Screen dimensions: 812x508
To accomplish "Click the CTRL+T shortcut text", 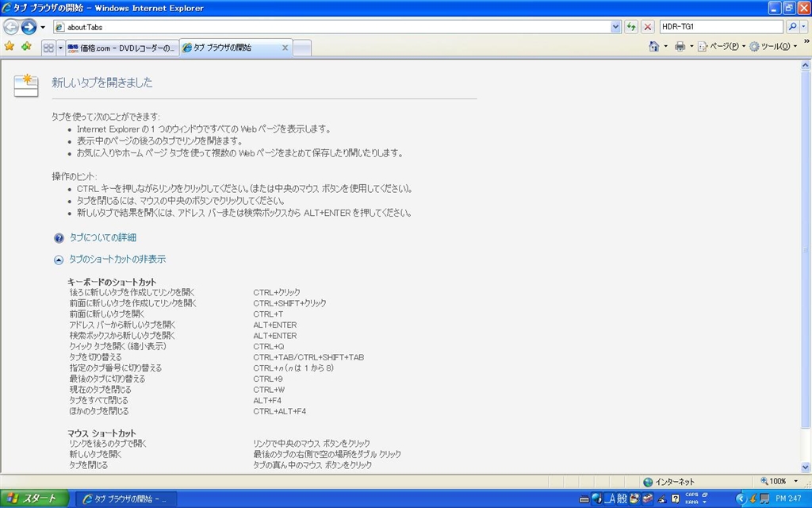I will pyautogui.click(x=268, y=314).
